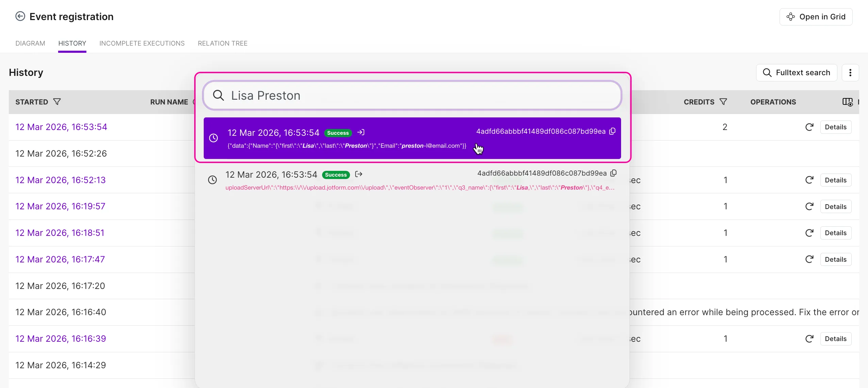
Task: Open the three-dot options menu in History
Action: 850,72
